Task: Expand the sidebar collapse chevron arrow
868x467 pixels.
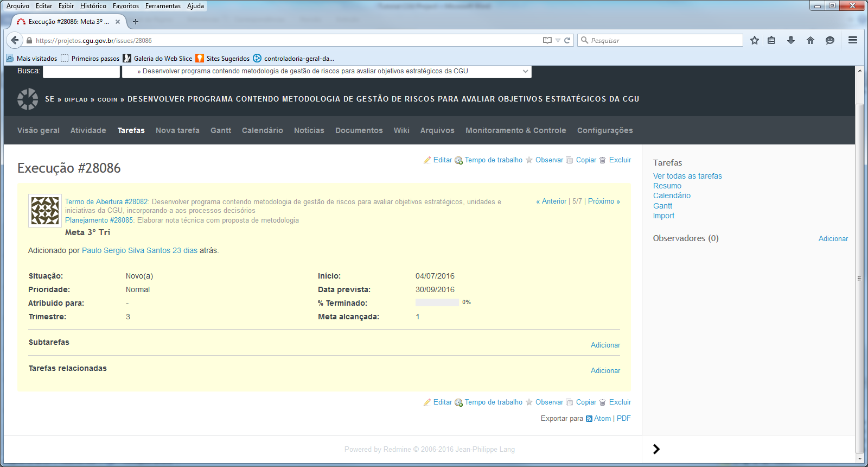Action: (x=656, y=449)
